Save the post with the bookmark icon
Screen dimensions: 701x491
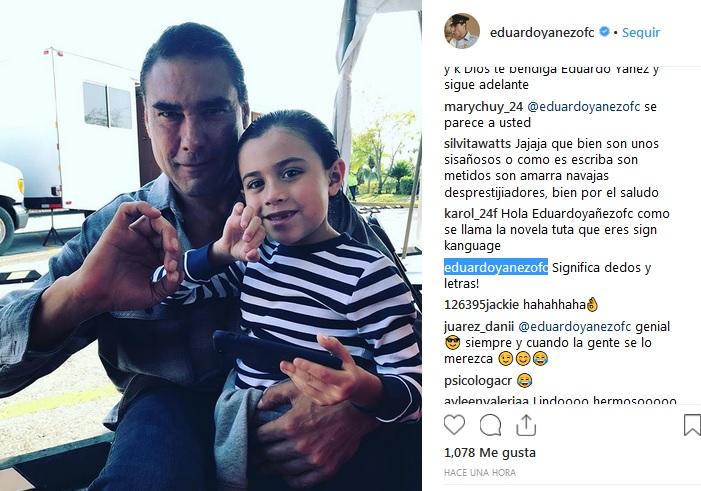point(692,425)
